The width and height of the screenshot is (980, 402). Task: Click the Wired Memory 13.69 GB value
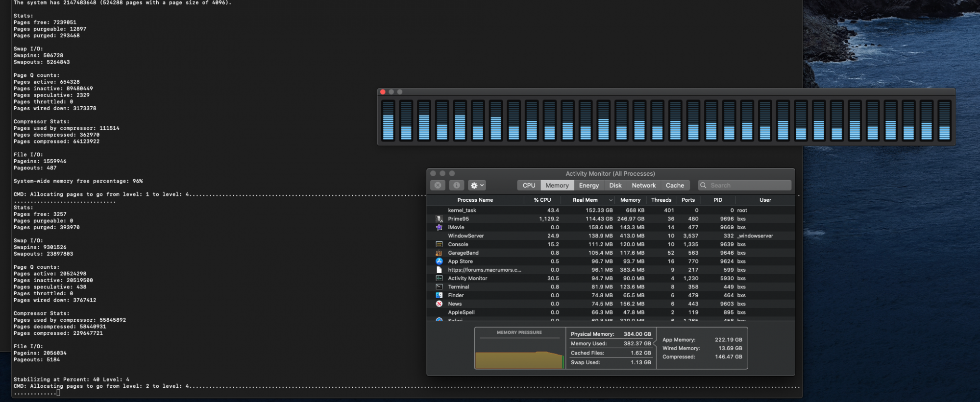pos(730,348)
